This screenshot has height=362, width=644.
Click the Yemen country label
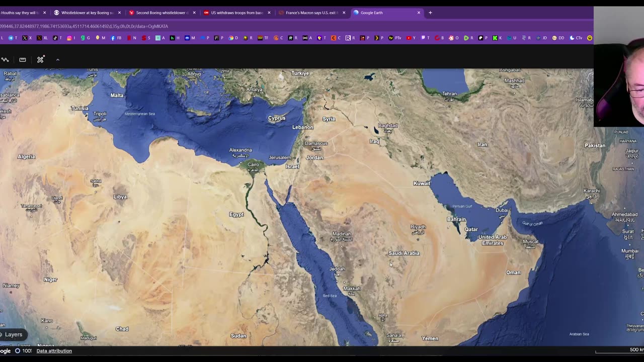click(430, 339)
